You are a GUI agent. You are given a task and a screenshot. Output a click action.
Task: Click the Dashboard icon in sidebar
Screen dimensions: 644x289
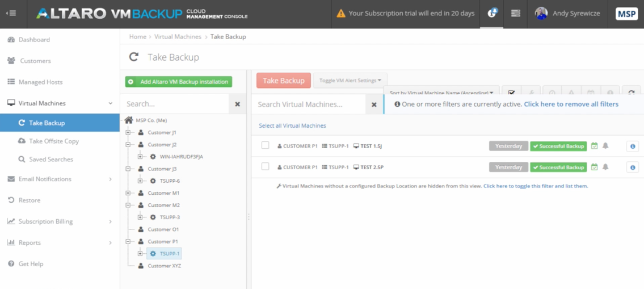(11, 40)
